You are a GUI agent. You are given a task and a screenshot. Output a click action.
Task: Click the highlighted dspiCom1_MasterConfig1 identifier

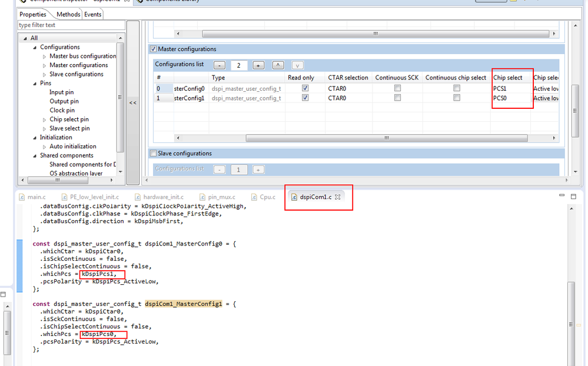(x=184, y=304)
